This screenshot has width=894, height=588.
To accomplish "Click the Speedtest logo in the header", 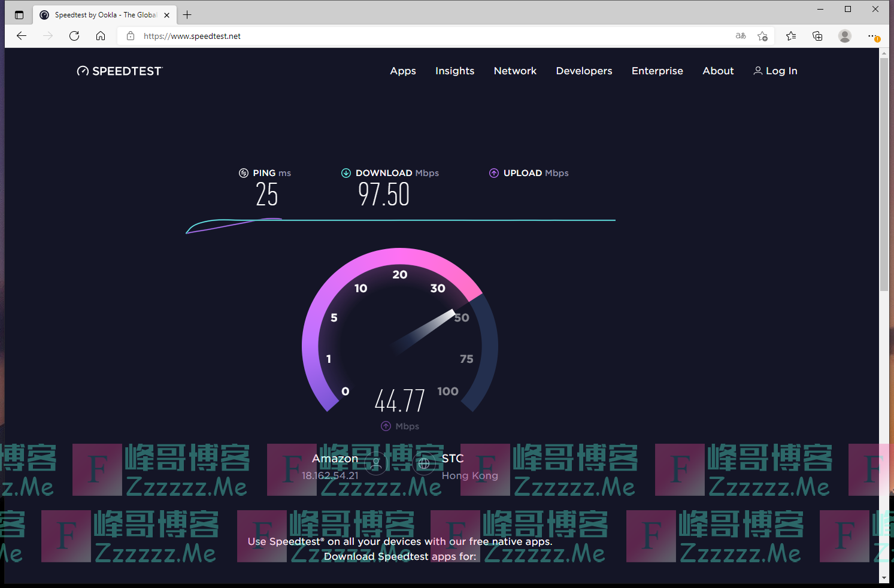I will [x=120, y=71].
